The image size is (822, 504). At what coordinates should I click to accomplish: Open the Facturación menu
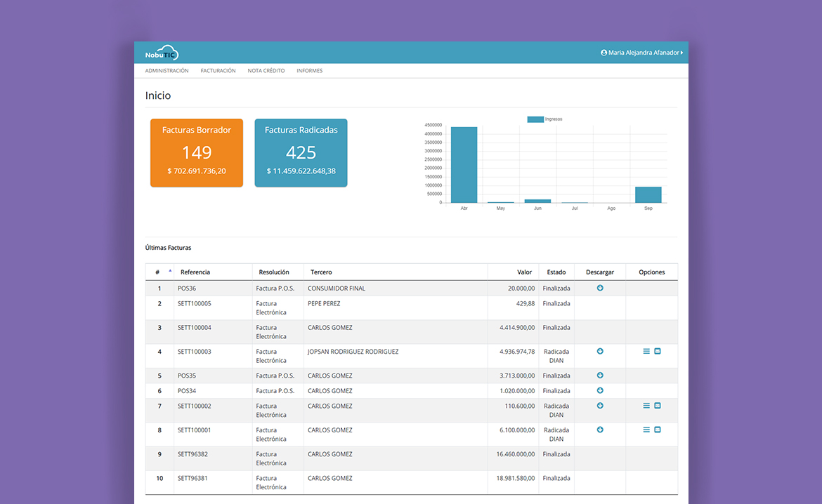(x=218, y=71)
